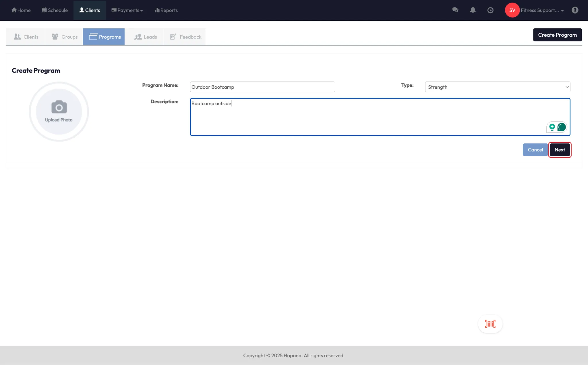
Task: Click the camera Upload Photo icon
Action: [x=59, y=107]
